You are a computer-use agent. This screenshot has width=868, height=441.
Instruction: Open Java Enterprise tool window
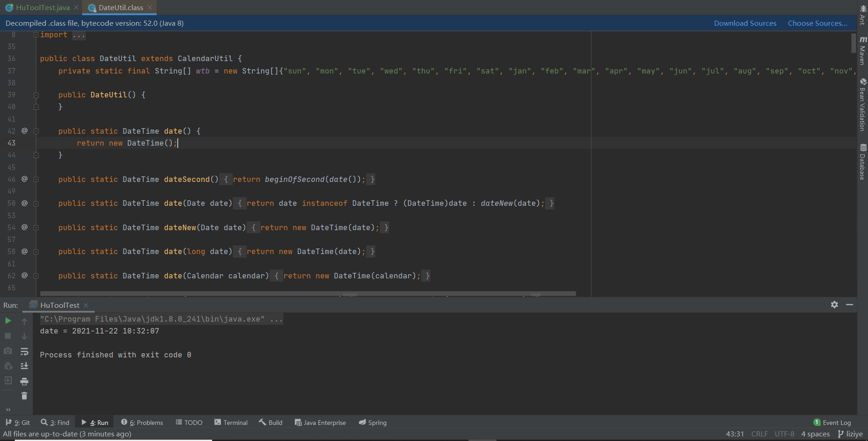(x=320, y=422)
